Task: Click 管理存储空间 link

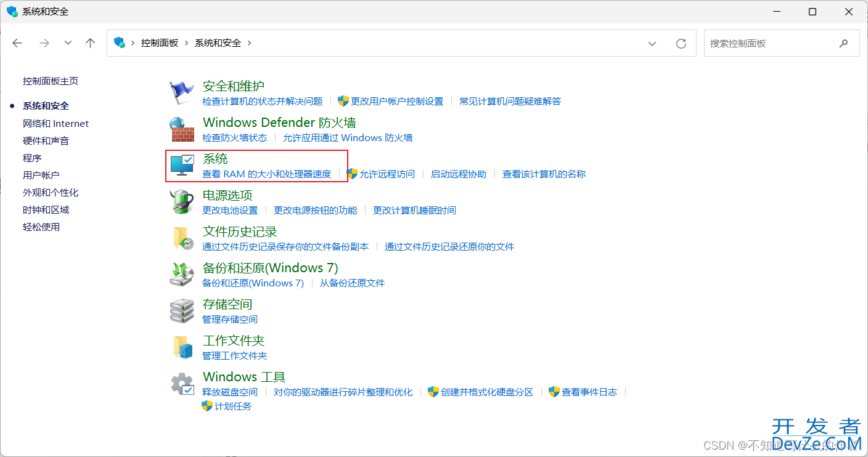Action: pos(230,319)
